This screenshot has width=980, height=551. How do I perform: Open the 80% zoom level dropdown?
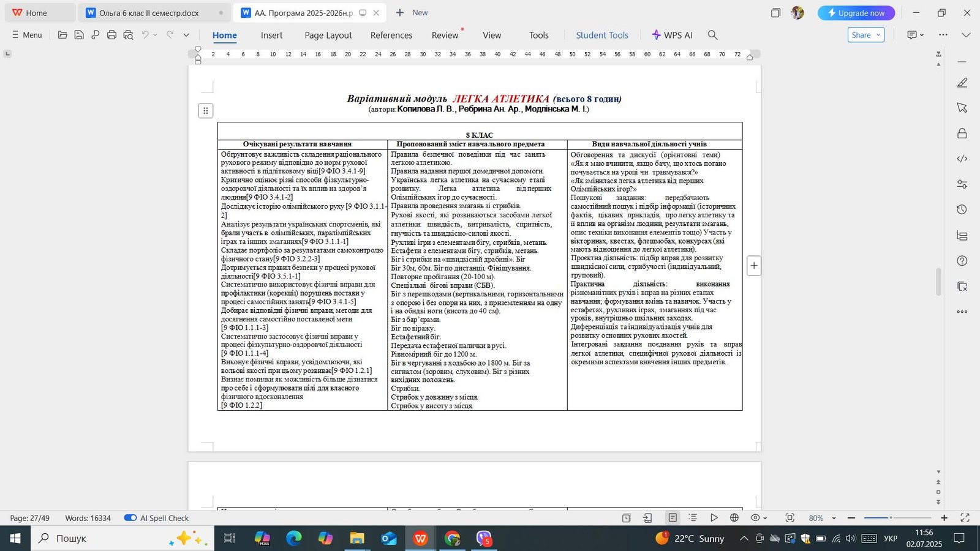[x=822, y=518]
